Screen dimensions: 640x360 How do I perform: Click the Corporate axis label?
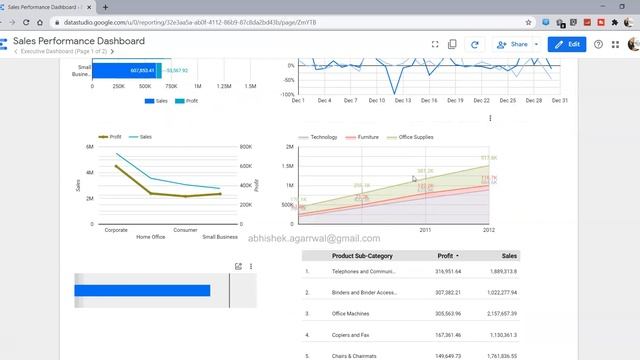(x=116, y=230)
